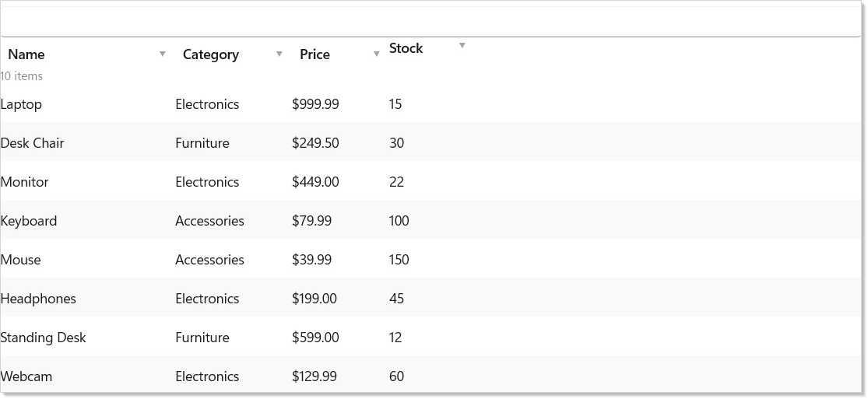
Task: Sort by the Price column header
Action: (315, 54)
